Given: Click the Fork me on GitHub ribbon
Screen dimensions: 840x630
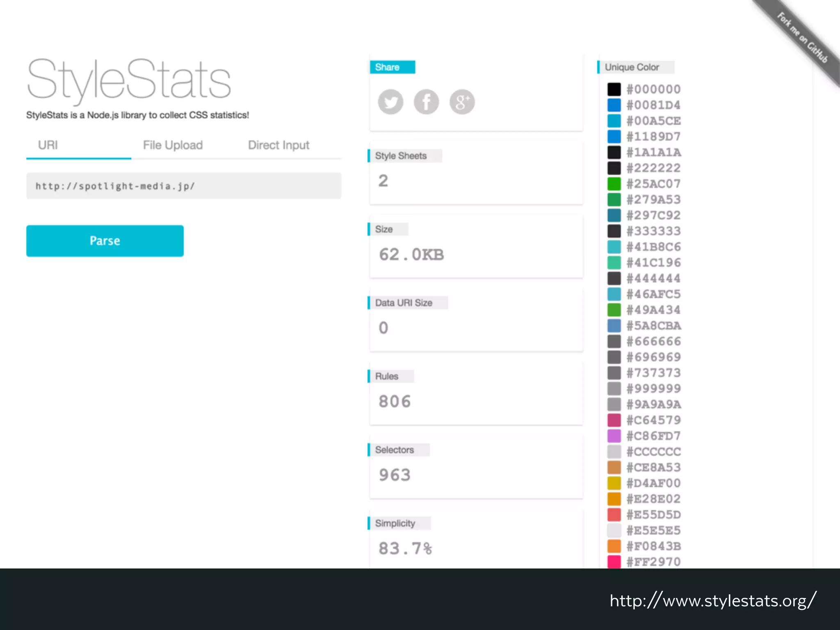Looking at the screenshot, I should click(x=802, y=38).
